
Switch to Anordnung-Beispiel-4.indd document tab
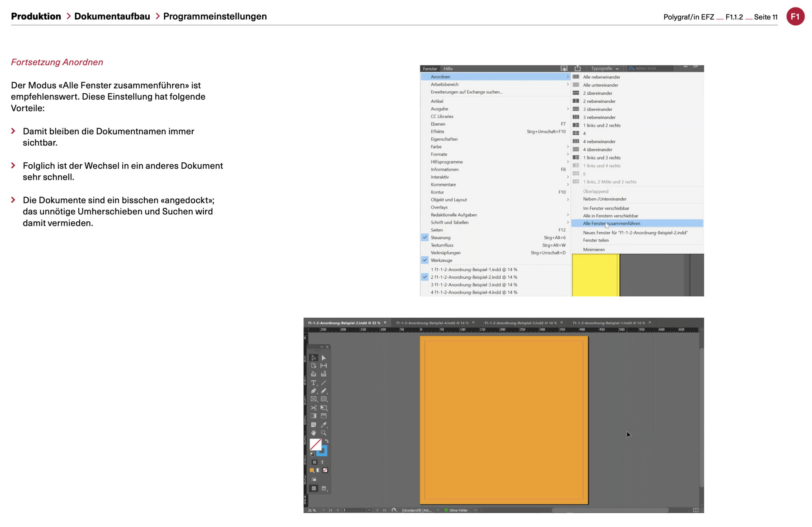point(432,323)
